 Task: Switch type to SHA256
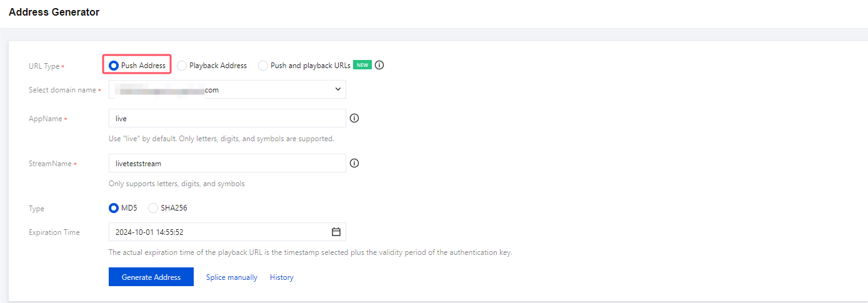(x=153, y=208)
